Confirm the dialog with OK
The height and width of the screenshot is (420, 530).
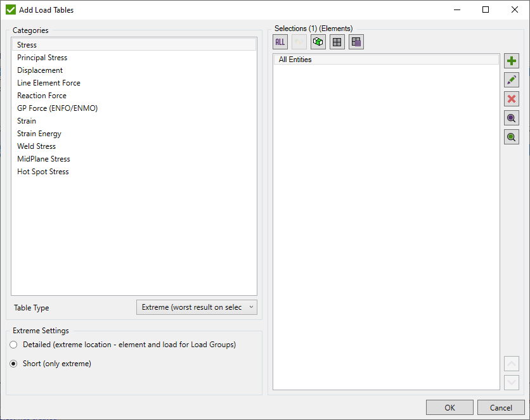(449, 407)
